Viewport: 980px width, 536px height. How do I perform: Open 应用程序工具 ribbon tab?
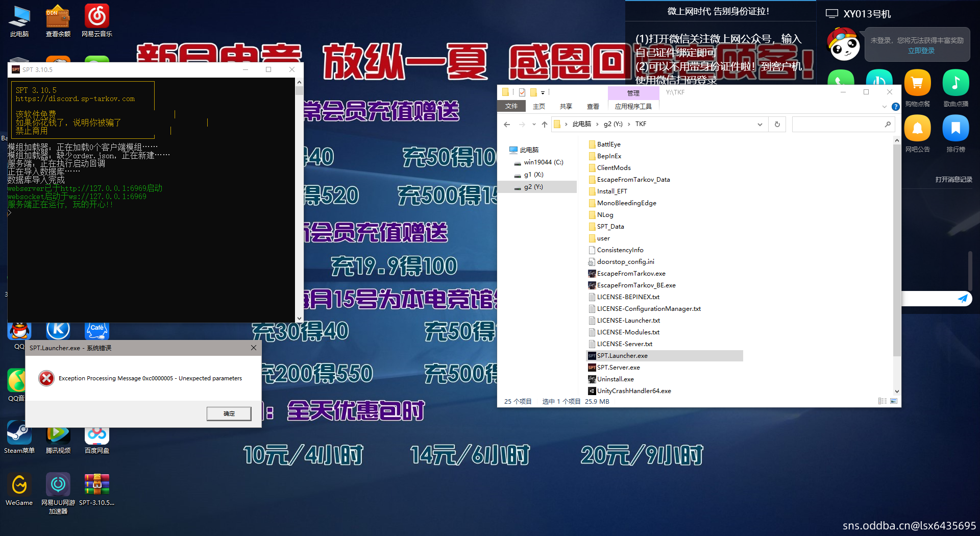tap(633, 106)
